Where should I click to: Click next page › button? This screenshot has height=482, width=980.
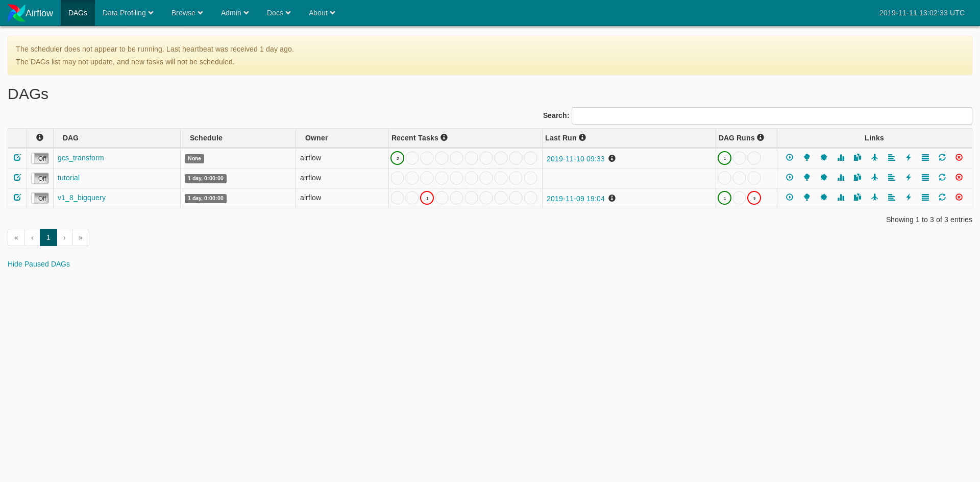[x=64, y=237]
